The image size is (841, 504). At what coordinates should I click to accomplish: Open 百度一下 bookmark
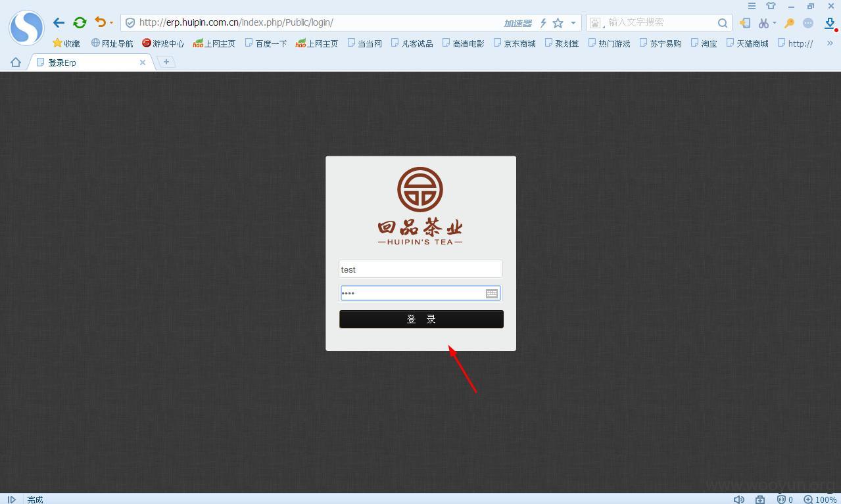pyautogui.click(x=266, y=43)
